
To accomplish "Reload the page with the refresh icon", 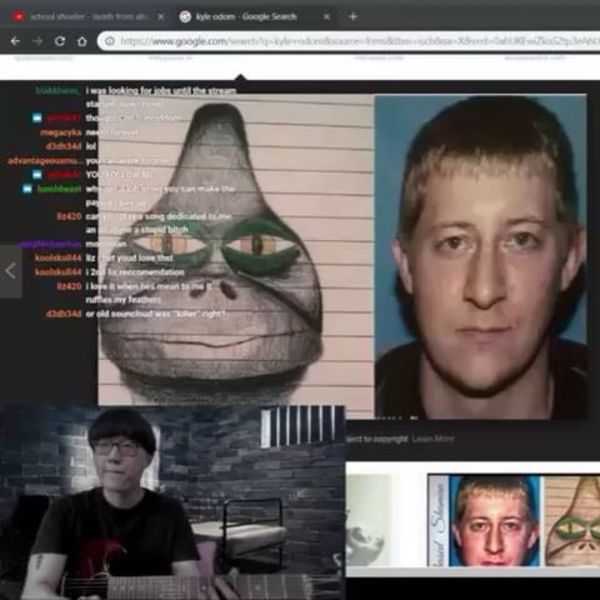I will 60,41.
